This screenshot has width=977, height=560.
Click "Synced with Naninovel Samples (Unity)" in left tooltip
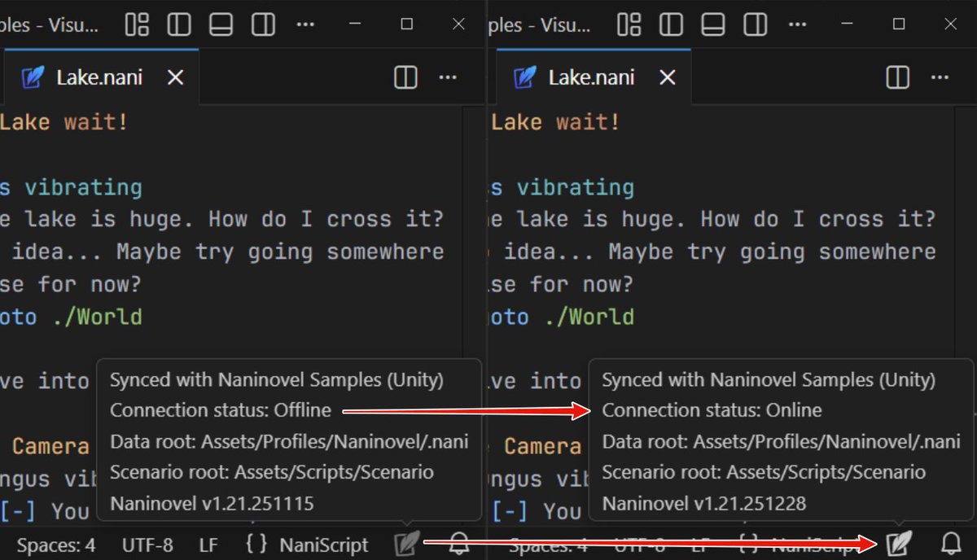[x=277, y=380]
